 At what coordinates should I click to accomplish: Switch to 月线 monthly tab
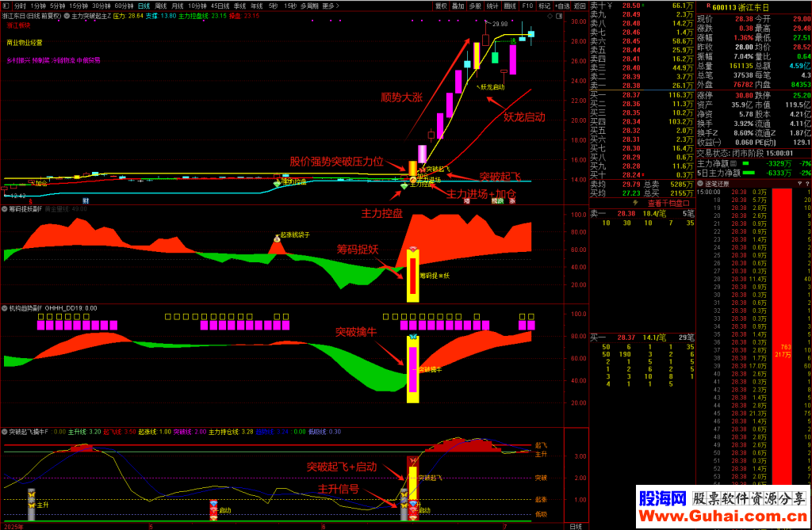[178, 6]
